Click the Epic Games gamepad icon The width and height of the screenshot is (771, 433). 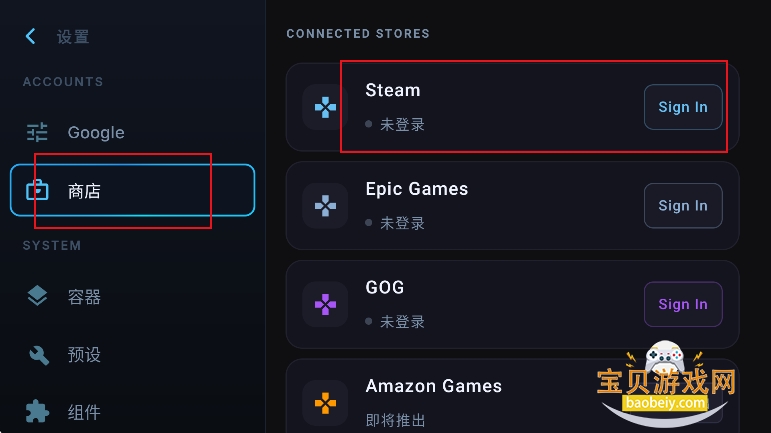pyautogui.click(x=325, y=206)
